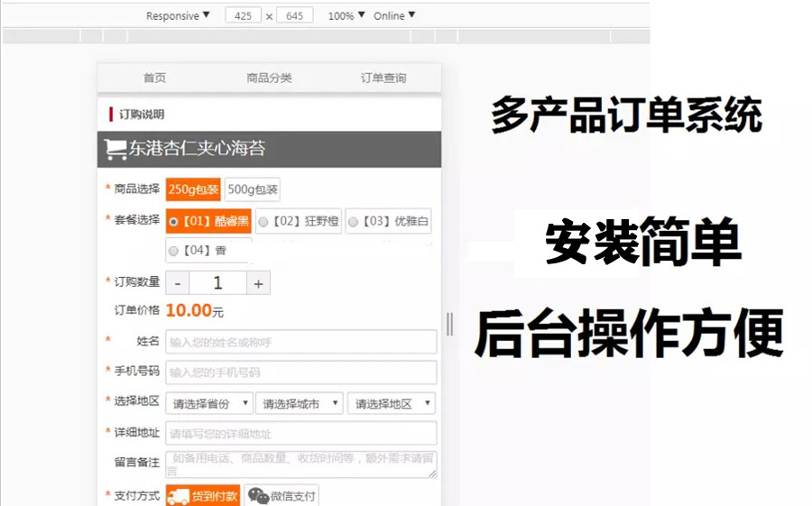The width and height of the screenshot is (812, 506).
Task: Select the 【03】优雅白 radio option
Action: tap(353, 221)
